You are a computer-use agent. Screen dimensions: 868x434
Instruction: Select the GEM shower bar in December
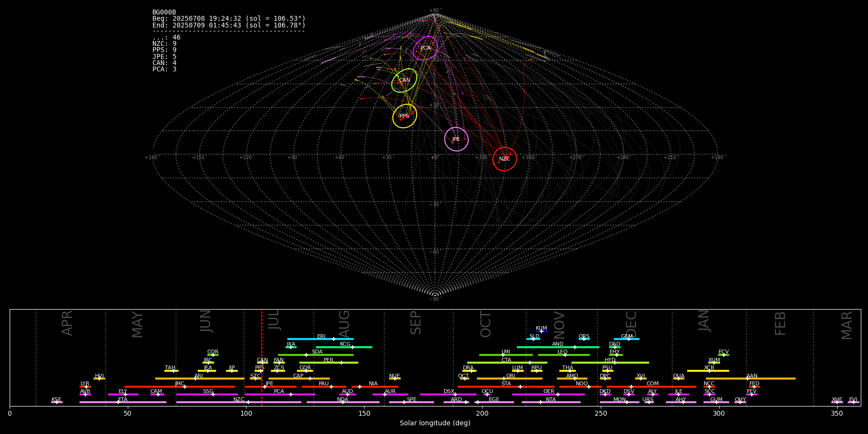pyautogui.click(x=626, y=339)
